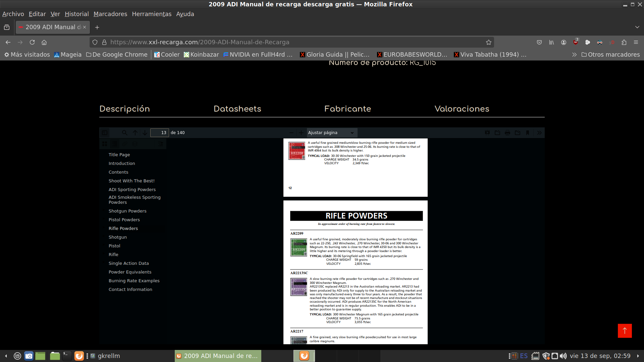Click the volume icon in system tray
Image resolution: width=644 pixels, height=362 pixels.
coord(563,356)
